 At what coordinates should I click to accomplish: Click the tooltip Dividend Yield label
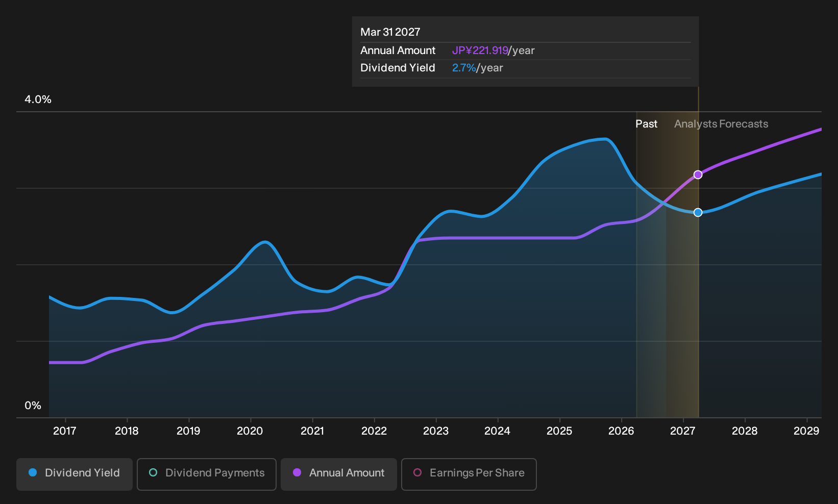398,68
